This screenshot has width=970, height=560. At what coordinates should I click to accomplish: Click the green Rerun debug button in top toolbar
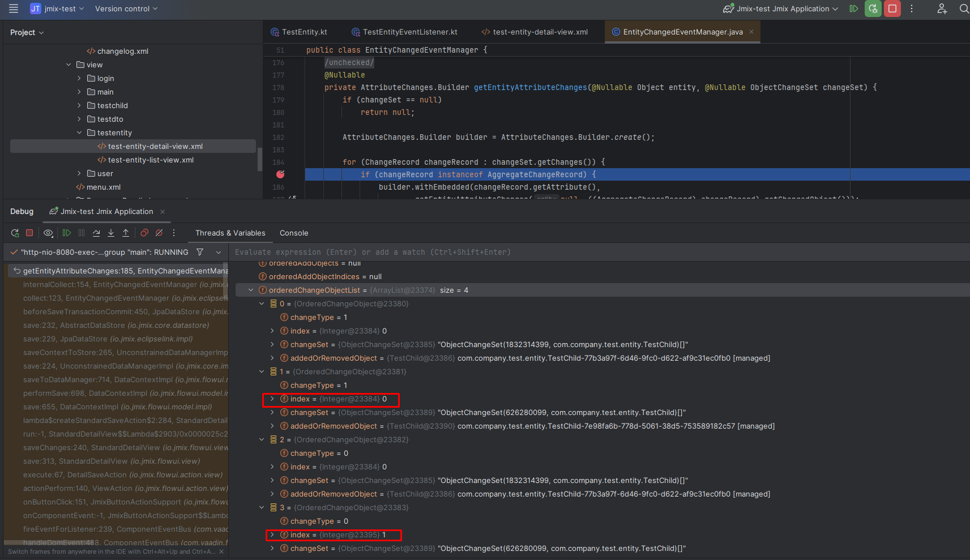tap(873, 8)
